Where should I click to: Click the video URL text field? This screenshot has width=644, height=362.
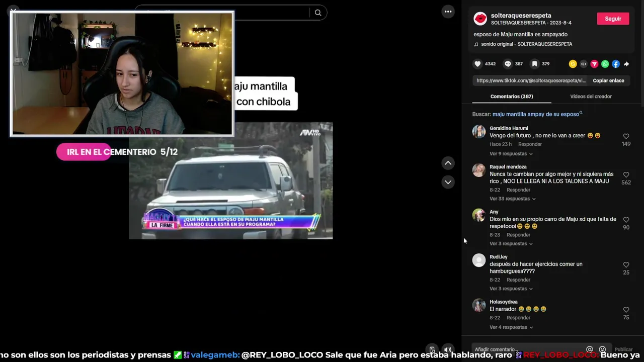click(x=531, y=80)
